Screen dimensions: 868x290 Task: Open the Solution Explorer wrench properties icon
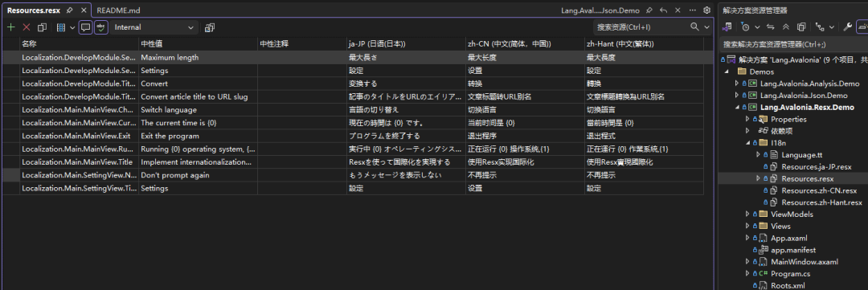(847, 27)
